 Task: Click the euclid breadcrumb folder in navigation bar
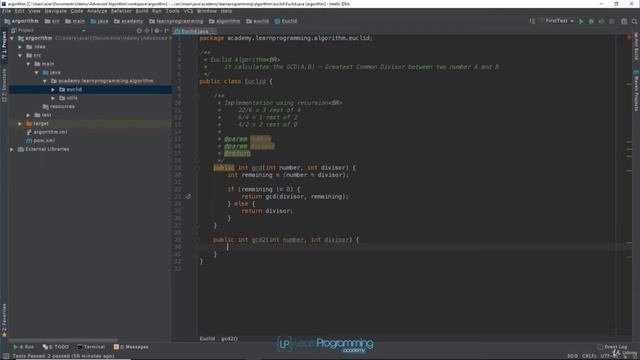(x=257, y=21)
